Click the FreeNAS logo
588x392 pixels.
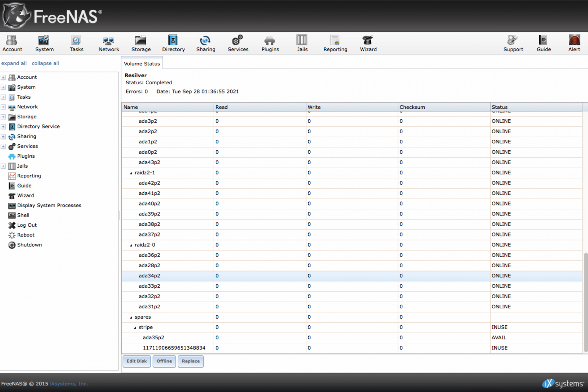52,16
